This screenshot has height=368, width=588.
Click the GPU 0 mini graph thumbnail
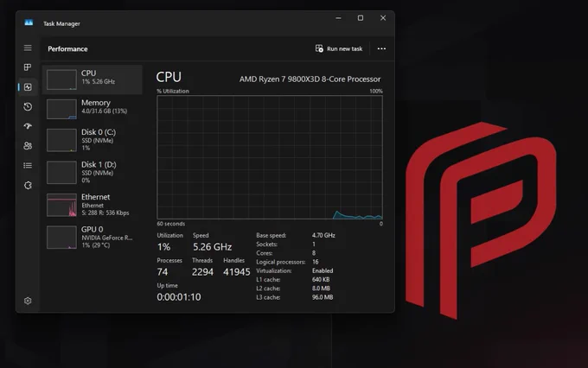click(x=61, y=238)
